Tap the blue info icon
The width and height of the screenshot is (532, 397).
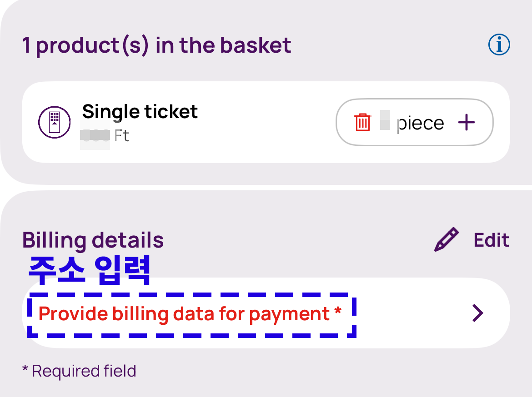click(499, 45)
